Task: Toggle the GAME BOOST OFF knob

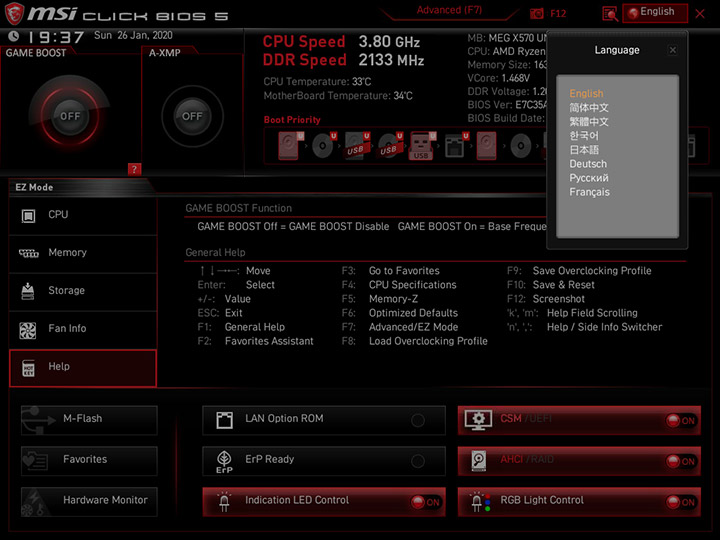Action: pos(70,116)
